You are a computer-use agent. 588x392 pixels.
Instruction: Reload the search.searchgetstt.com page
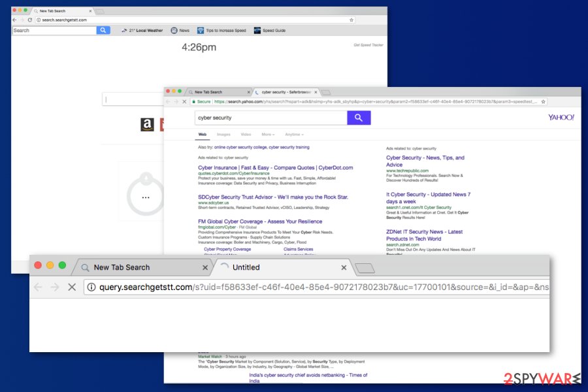coord(29,20)
